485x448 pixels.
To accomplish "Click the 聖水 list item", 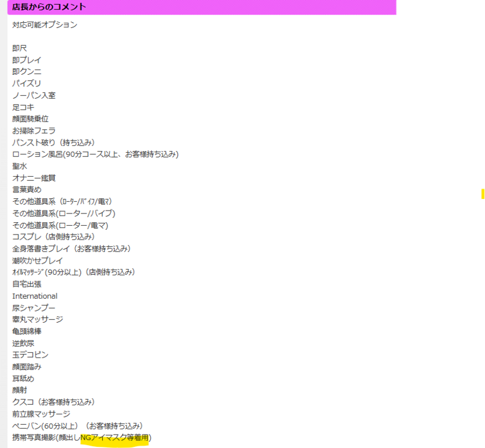I will click(x=20, y=166).
